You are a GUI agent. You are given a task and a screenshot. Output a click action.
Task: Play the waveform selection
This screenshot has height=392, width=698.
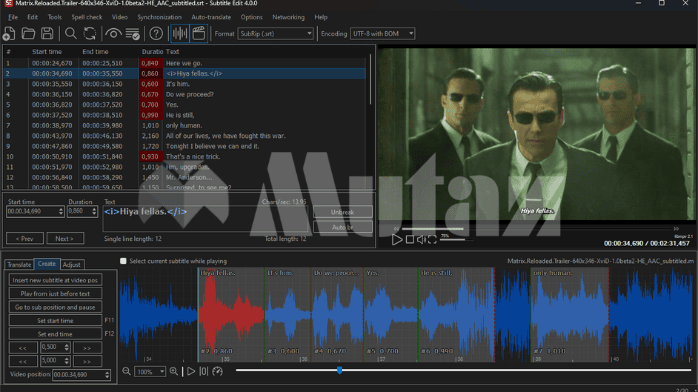pyautogui.click(x=191, y=371)
